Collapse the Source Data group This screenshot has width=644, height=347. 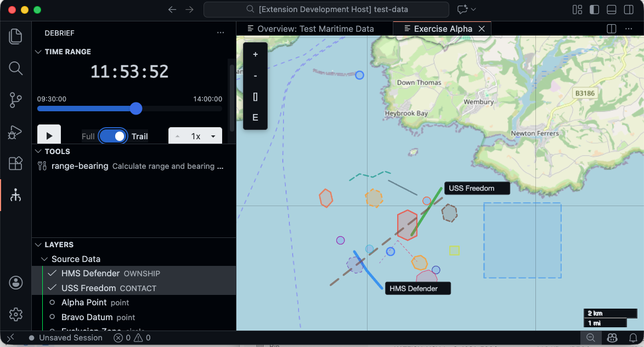tap(45, 259)
